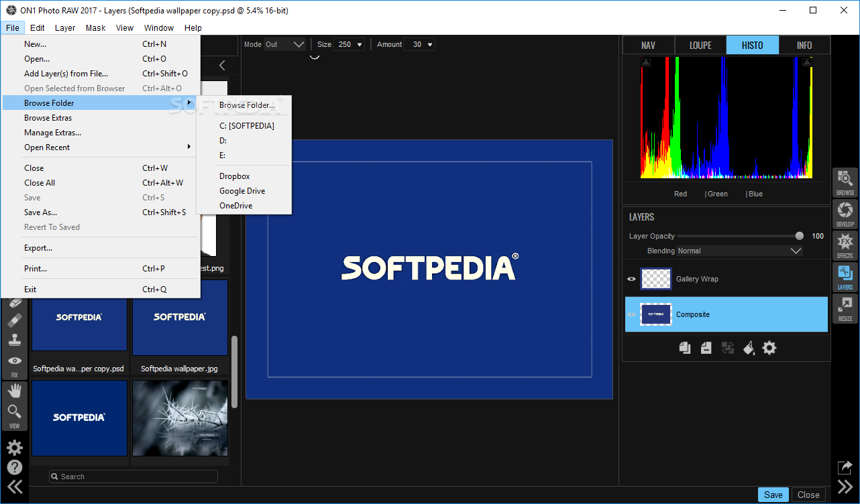This screenshot has height=504, width=860.
Task: Open the Help question mark icon
Action: [x=14, y=467]
